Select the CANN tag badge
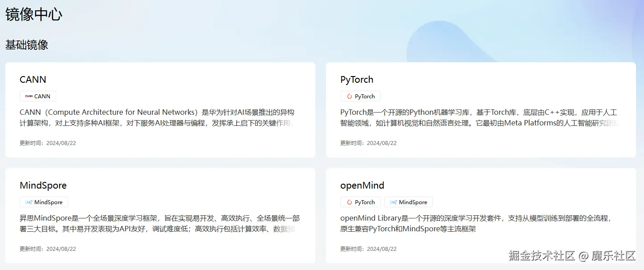The height and width of the screenshot is (270, 644). point(38,96)
